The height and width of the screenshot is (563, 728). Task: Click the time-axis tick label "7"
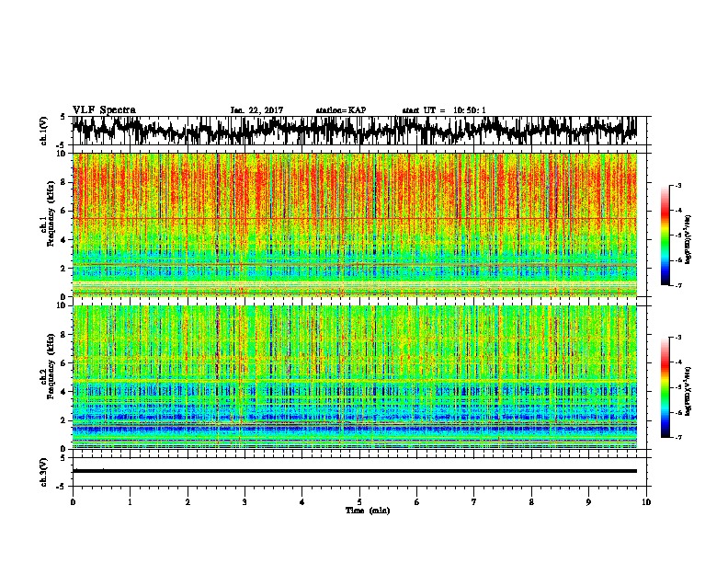pos(474,502)
